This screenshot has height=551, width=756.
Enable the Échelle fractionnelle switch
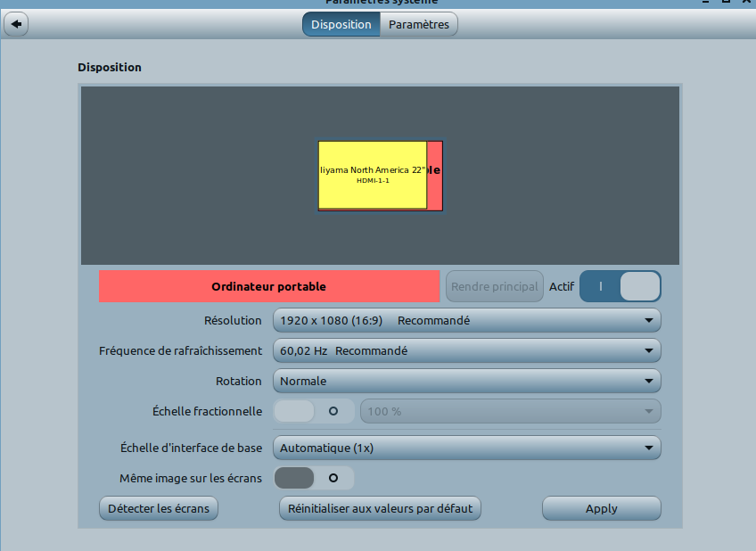(314, 411)
